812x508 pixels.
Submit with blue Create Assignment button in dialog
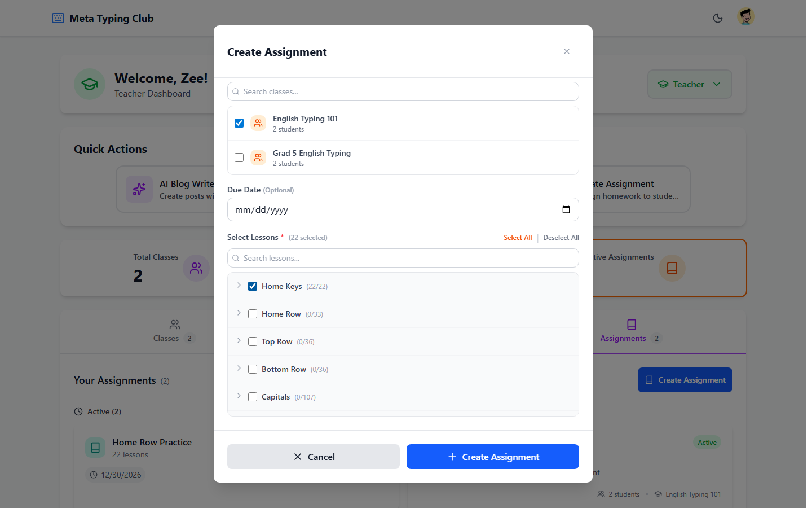coord(493,457)
